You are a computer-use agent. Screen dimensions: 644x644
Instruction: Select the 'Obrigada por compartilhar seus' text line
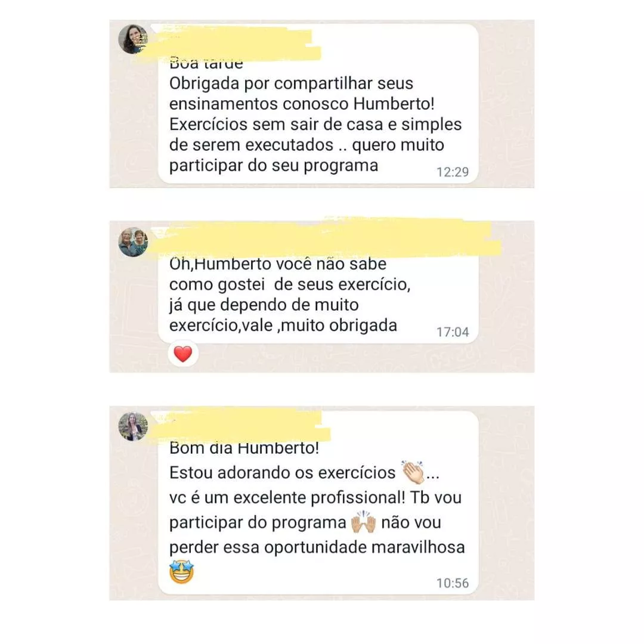pos(291,83)
